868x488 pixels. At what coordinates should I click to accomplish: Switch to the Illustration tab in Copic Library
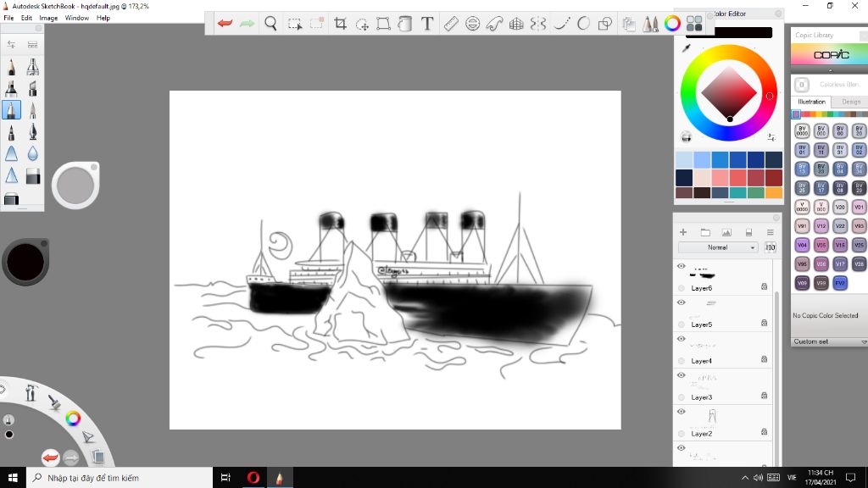coord(811,102)
